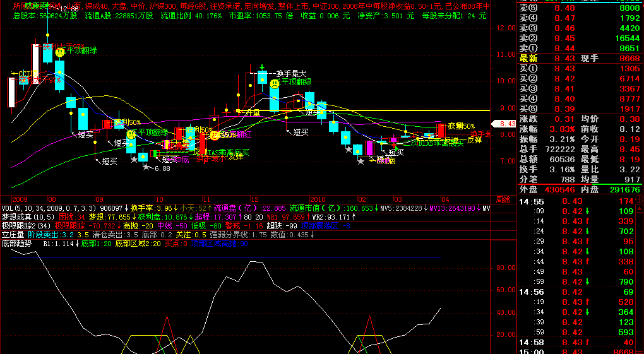The width and height of the screenshot is (644, 354).
Task: Click the 起程:17.307 value
Action: [x=216, y=217]
